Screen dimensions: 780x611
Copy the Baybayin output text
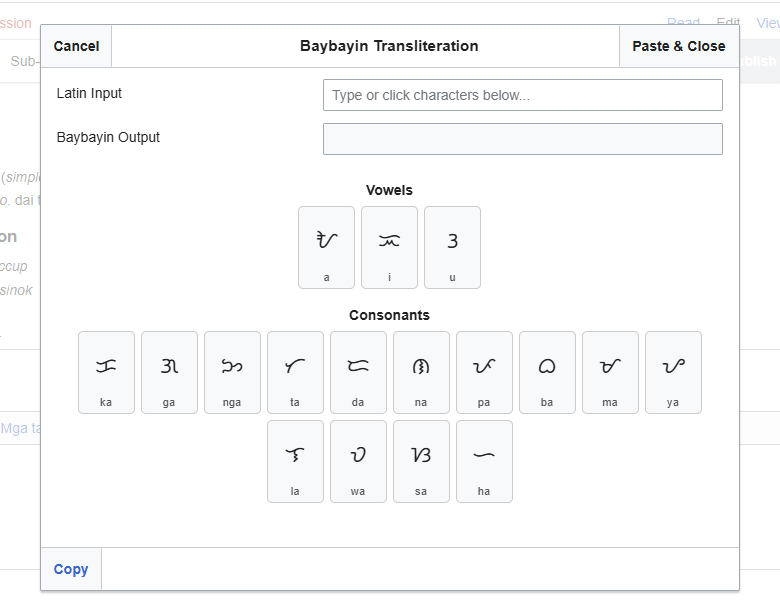click(x=71, y=569)
